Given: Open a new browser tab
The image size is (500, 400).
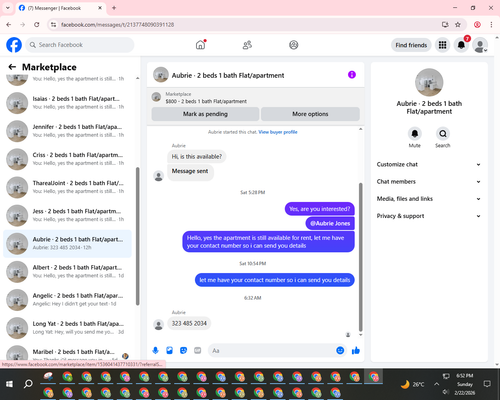Looking at the screenshot, I should pyautogui.click(x=114, y=8).
